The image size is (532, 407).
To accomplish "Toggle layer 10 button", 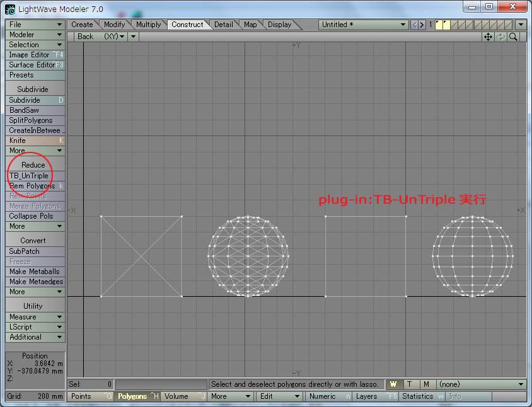I will tap(508, 25).
